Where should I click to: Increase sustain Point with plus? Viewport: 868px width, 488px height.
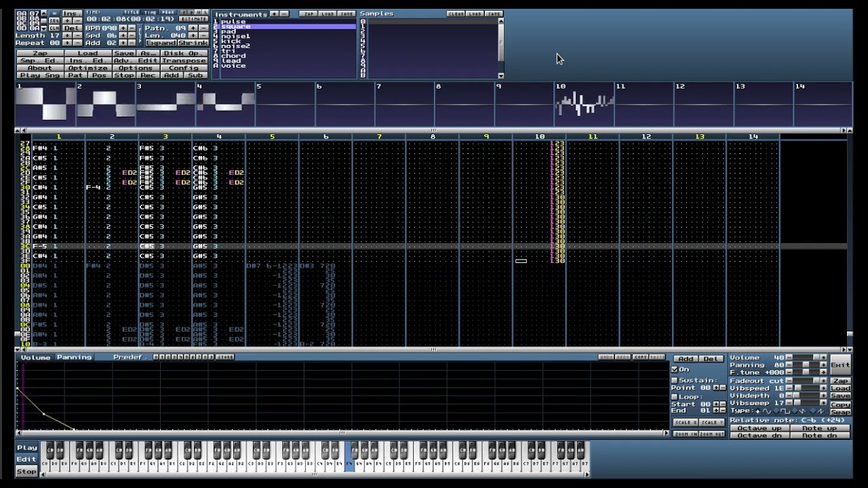coord(716,387)
